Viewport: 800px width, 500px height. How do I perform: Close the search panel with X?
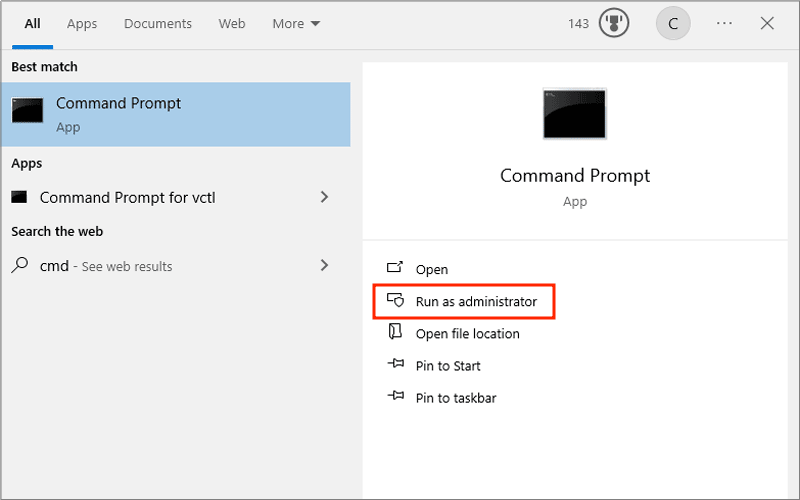pyautogui.click(x=767, y=23)
